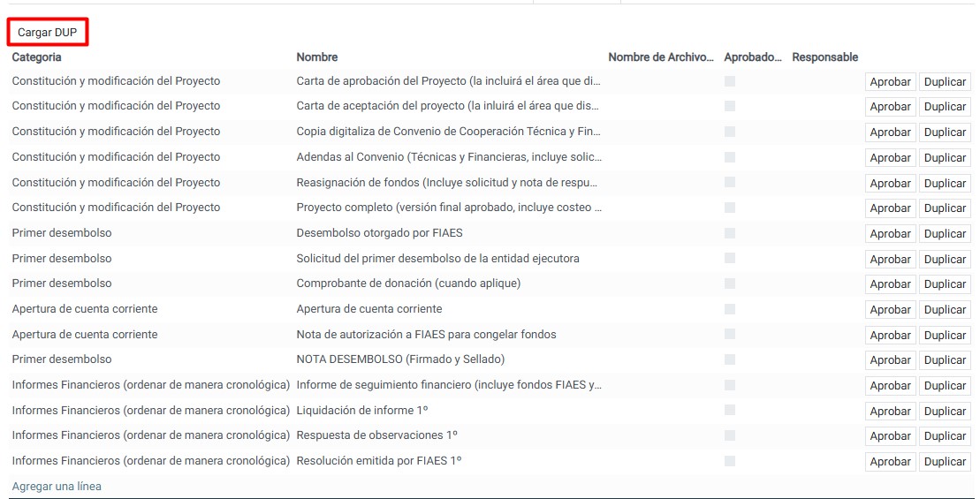Screen dimensions: 980x499
Task: Toggle Aprobado checkbox for Proyecto completo row
Action: click(x=729, y=208)
